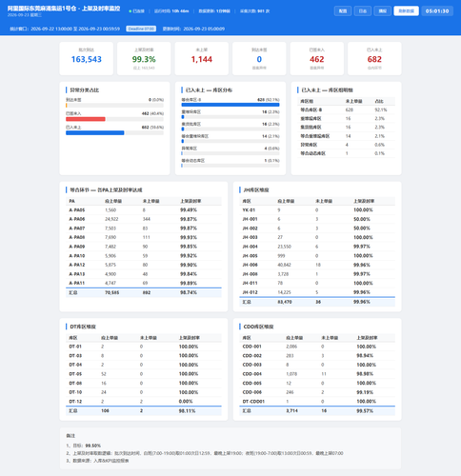Select the 163,543 batch arrival card
The height and width of the screenshot is (476, 461).
[87, 59]
